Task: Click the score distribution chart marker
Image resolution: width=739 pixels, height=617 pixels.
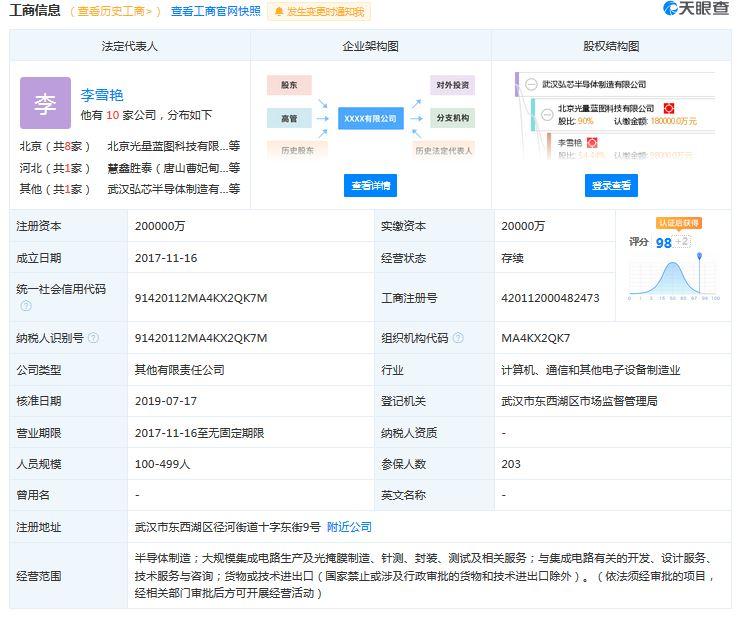Action: click(x=699, y=256)
